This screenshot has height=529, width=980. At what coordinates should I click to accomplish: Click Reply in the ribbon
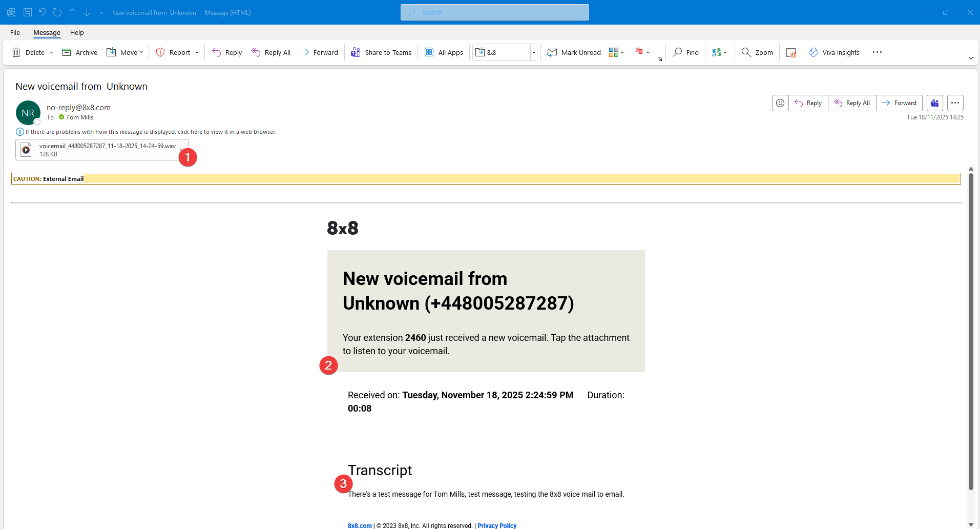tap(227, 52)
